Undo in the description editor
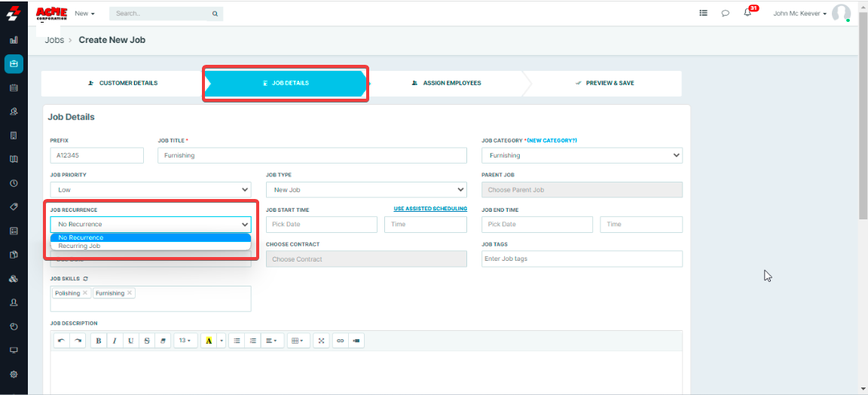The width and height of the screenshot is (868, 395). [x=62, y=341]
